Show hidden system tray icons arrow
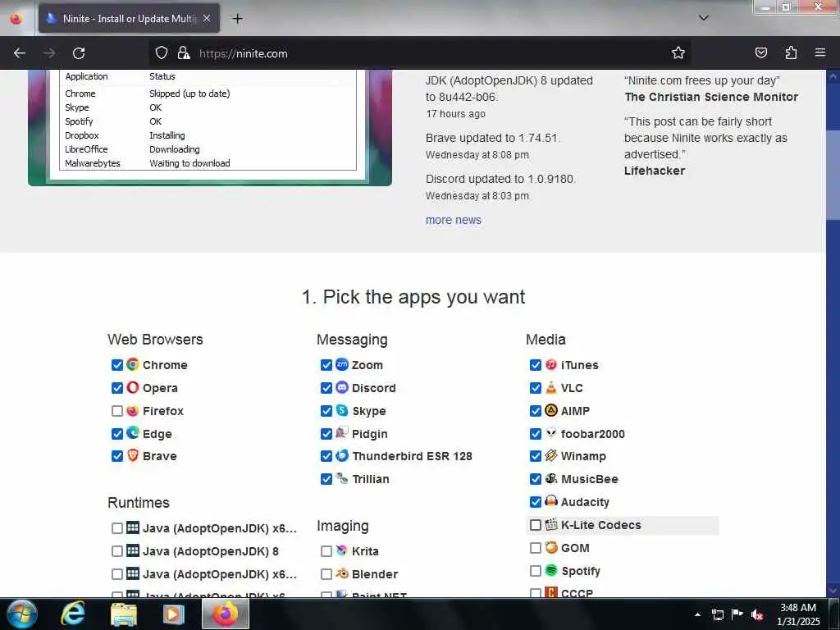The height and width of the screenshot is (630, 840). [697, 614]
